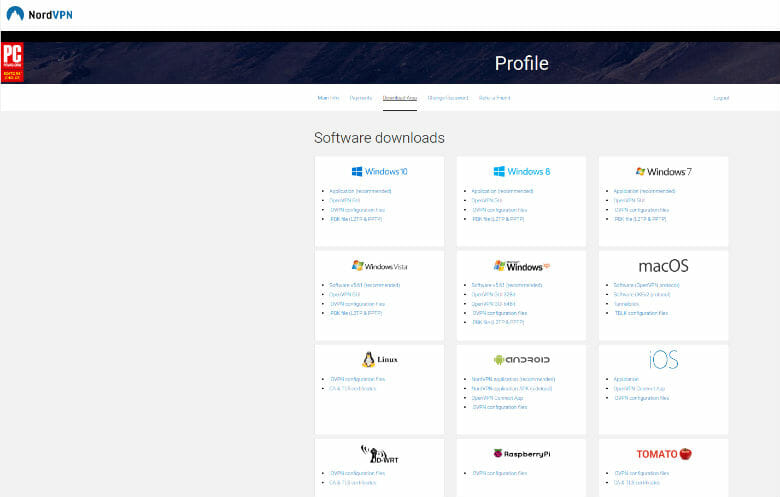
Task: Open the macOS Tunnelblick link
Action: (626, 304)
